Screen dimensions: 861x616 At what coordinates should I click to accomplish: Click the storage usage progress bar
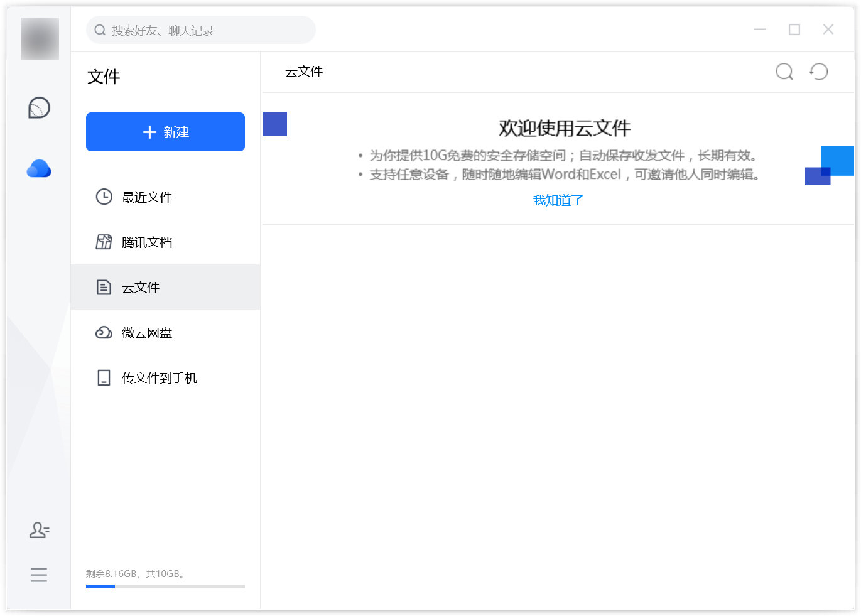(165, 586)
